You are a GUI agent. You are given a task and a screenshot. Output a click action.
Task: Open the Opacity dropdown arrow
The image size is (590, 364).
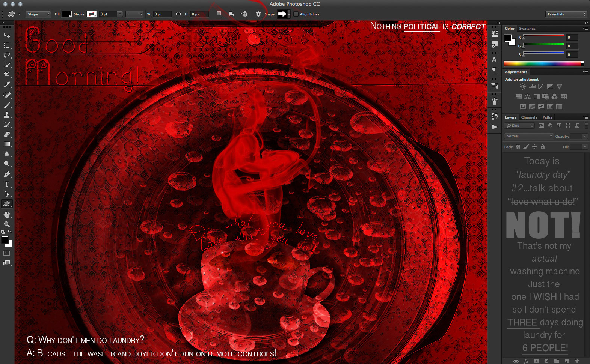coord(585,136)
